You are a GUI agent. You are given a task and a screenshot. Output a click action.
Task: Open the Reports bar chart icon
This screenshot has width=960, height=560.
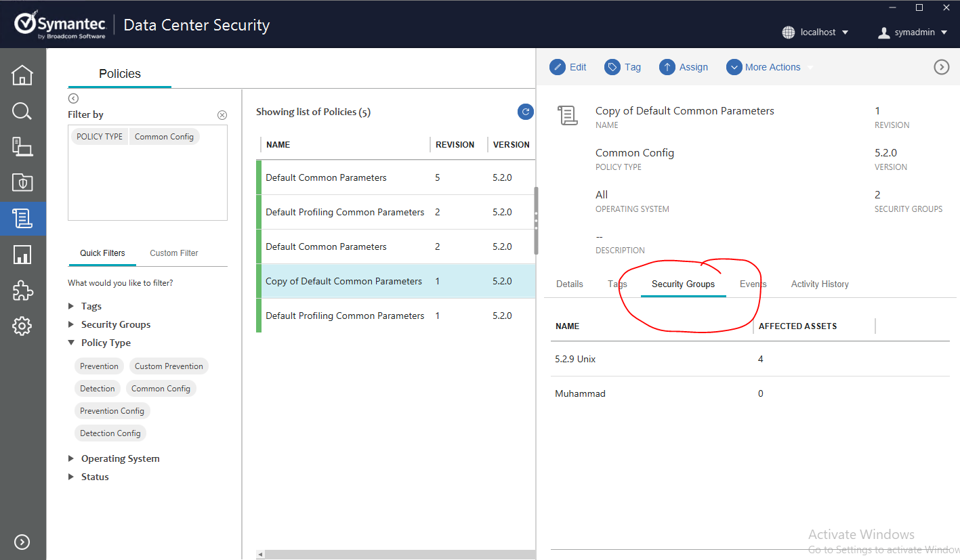tap(22, 255)
